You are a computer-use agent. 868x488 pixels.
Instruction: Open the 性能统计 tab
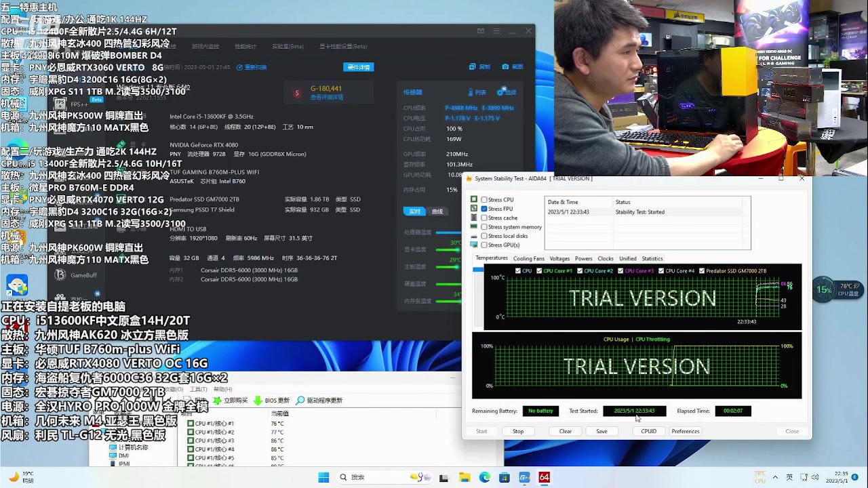click(245, 47)
